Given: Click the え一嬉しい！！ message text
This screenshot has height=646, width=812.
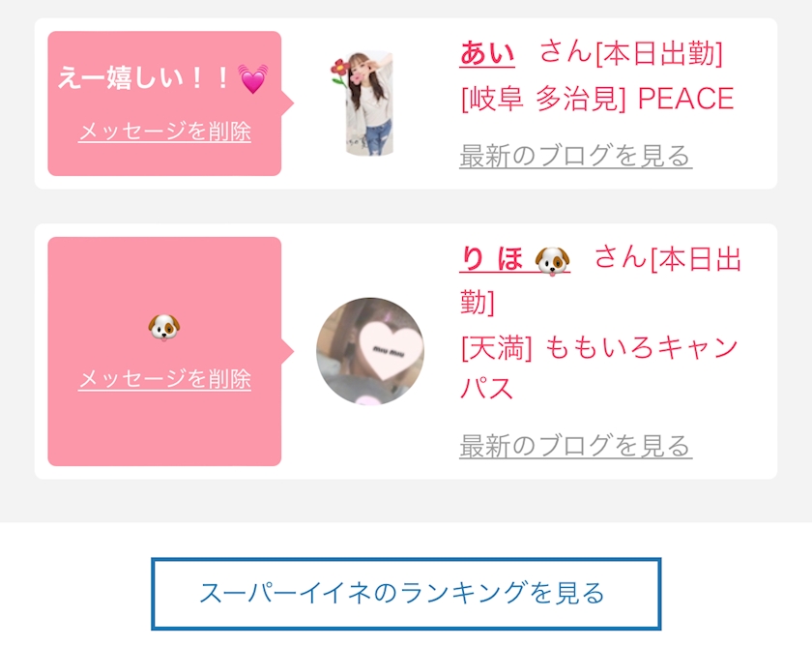Looking at the screenshot, I should [163, 78].
